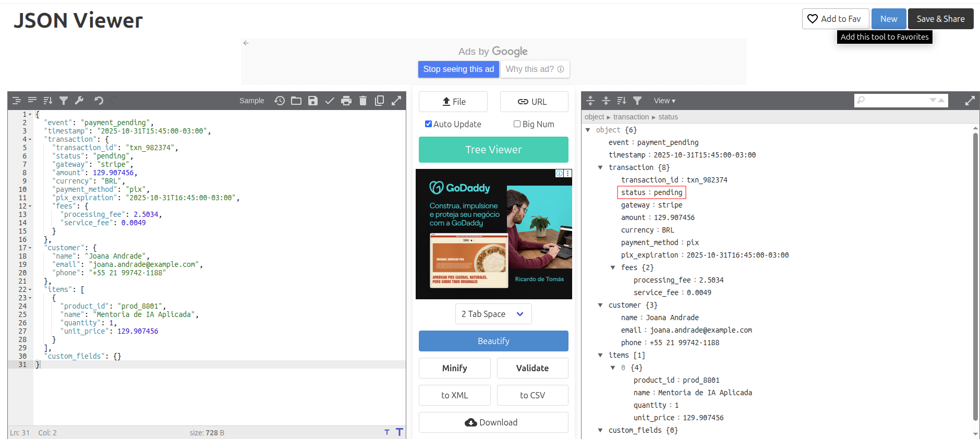Open the View dropdown menu

click(664, 101)
